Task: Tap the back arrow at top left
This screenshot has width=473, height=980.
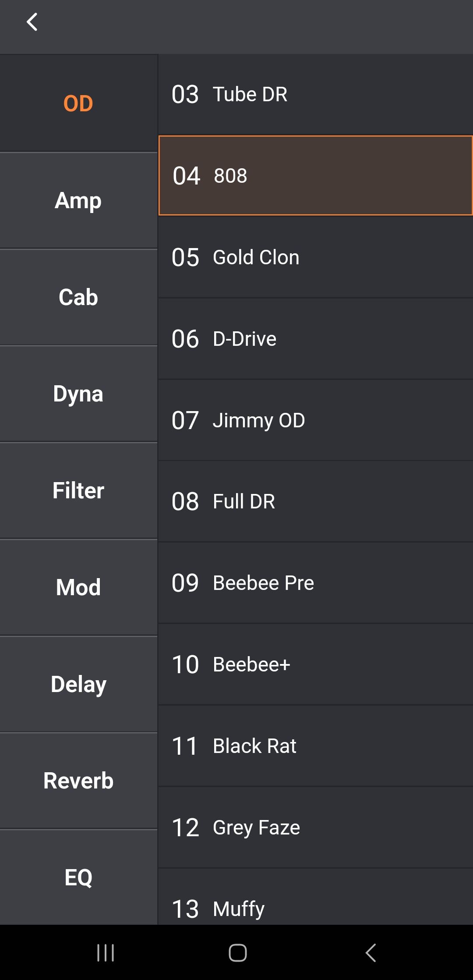Action: [32, 22]
